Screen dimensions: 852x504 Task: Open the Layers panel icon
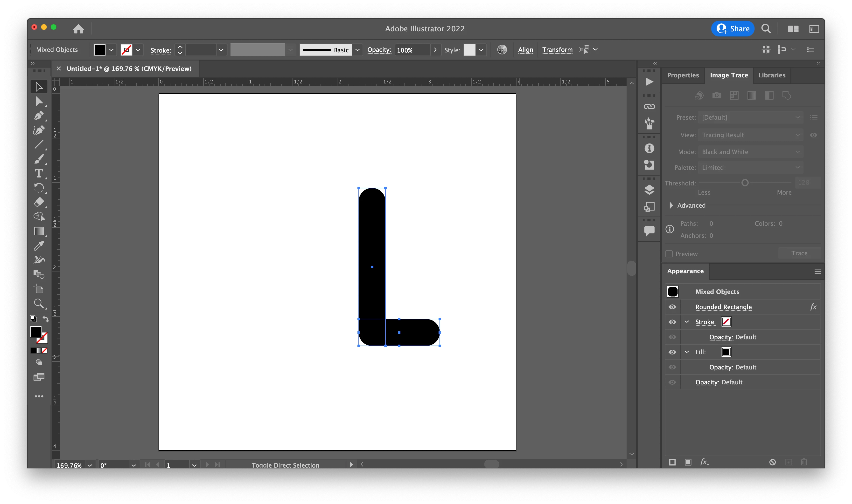[649, 190]
